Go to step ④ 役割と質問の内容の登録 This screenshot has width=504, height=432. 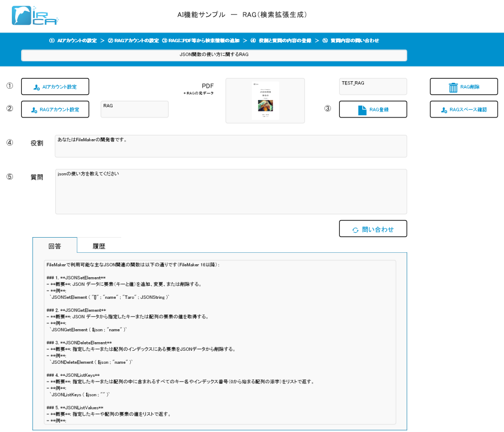coord(281,41)
